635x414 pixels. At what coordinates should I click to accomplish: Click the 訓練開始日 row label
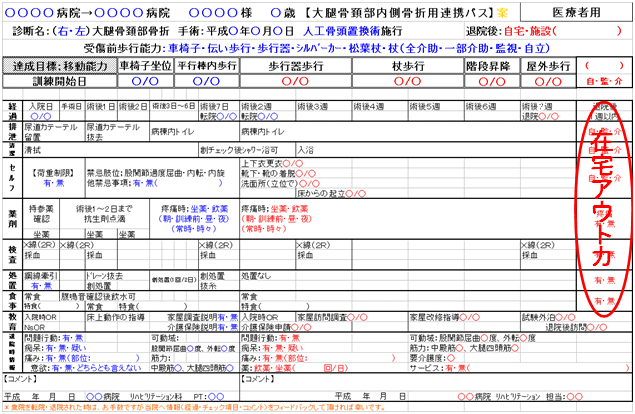coord(59,81)
